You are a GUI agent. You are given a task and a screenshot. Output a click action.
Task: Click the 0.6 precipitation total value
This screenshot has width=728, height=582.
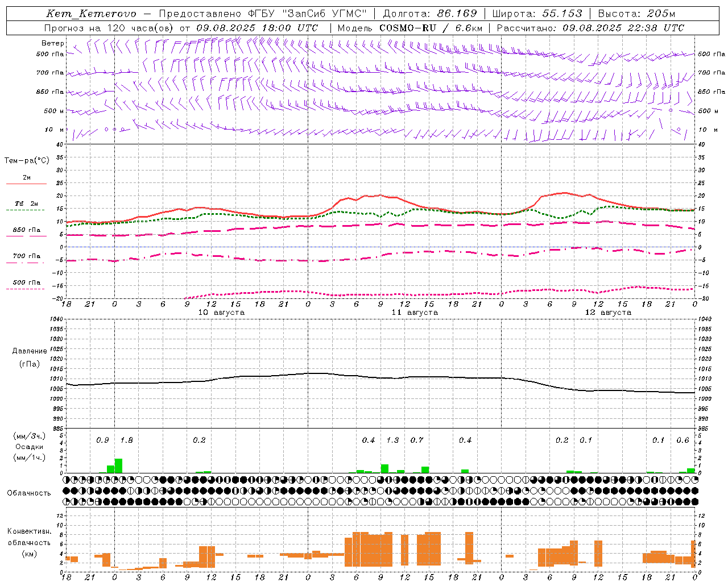click(x=682, y=440)
